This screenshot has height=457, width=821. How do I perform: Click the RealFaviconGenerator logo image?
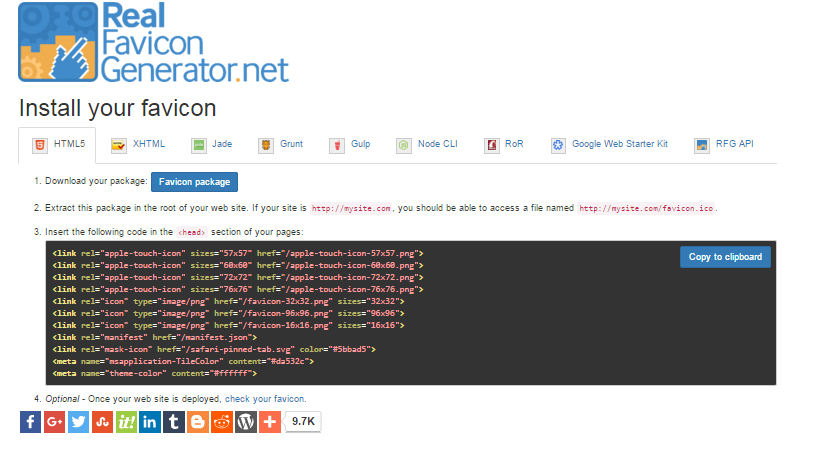coord(153,42)
